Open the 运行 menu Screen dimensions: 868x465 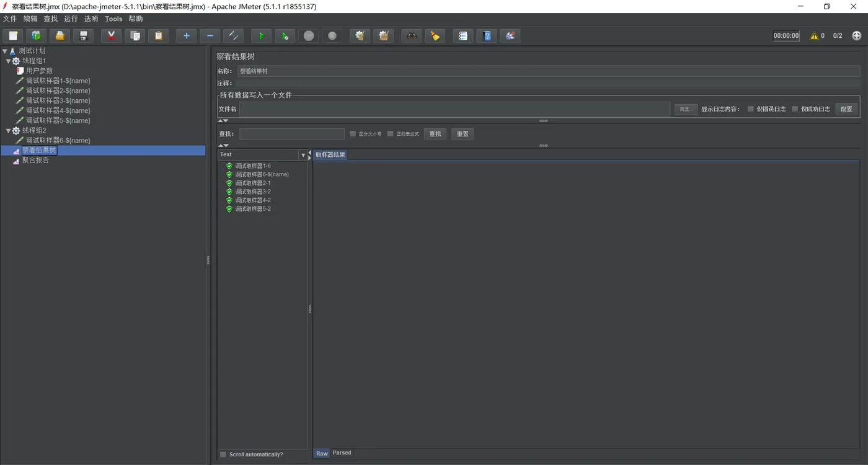[x=71, y=19]
